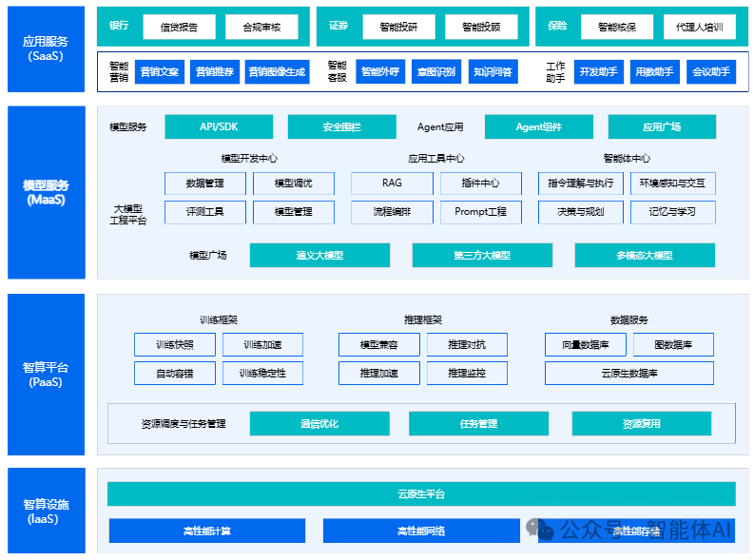Open the 应用广场 box
The width and height of the screenshot is (754, 560).
tap(662, 126)
